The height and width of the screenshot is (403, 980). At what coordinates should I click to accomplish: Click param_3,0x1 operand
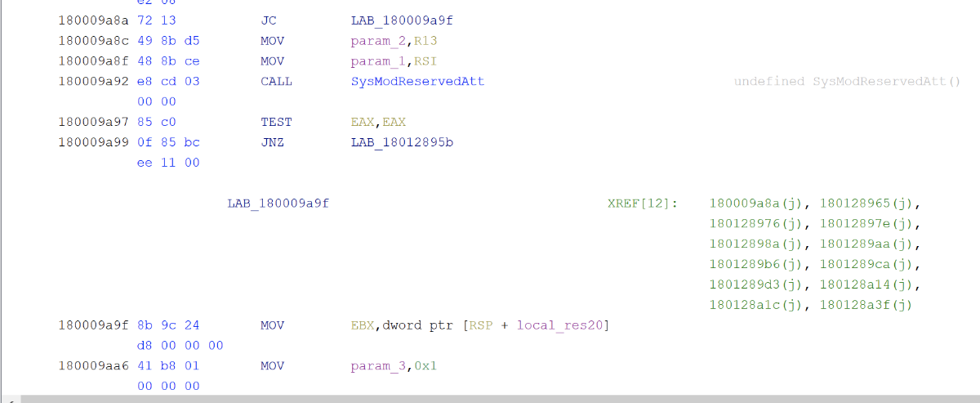(x=394, y=365)
